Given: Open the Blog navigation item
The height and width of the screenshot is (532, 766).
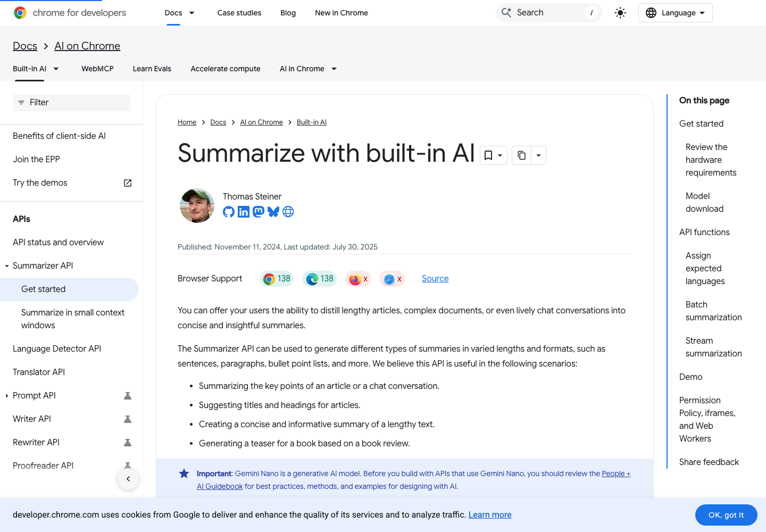Looking at the screenshot, I should click(x=288, y=13).
